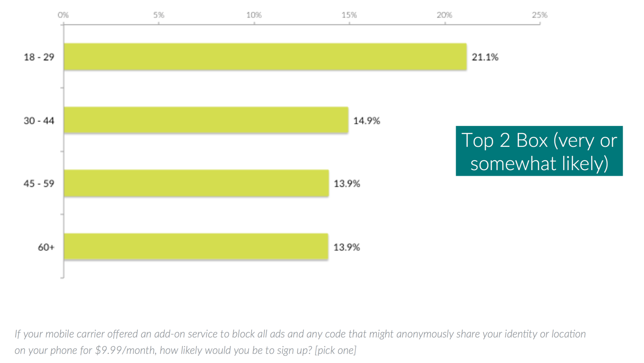The width and height of the screenshot is (644, 363).
Task: Click the 25% axis tick label
Action: [540, 15]
